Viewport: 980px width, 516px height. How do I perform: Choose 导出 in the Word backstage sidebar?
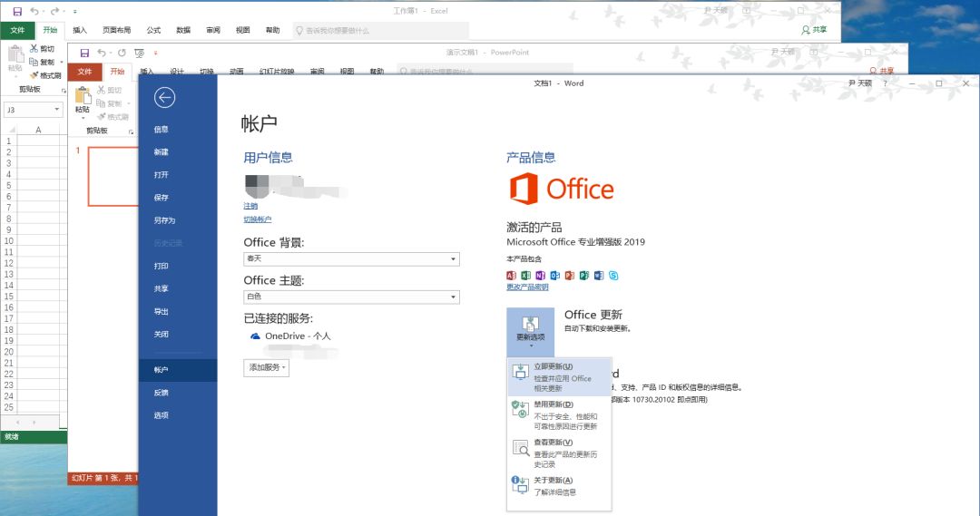tap(178, 312)
